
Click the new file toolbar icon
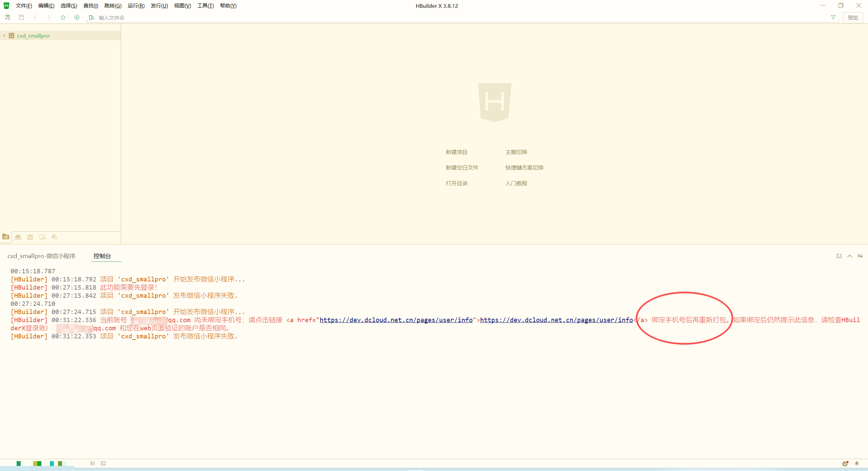7,17
